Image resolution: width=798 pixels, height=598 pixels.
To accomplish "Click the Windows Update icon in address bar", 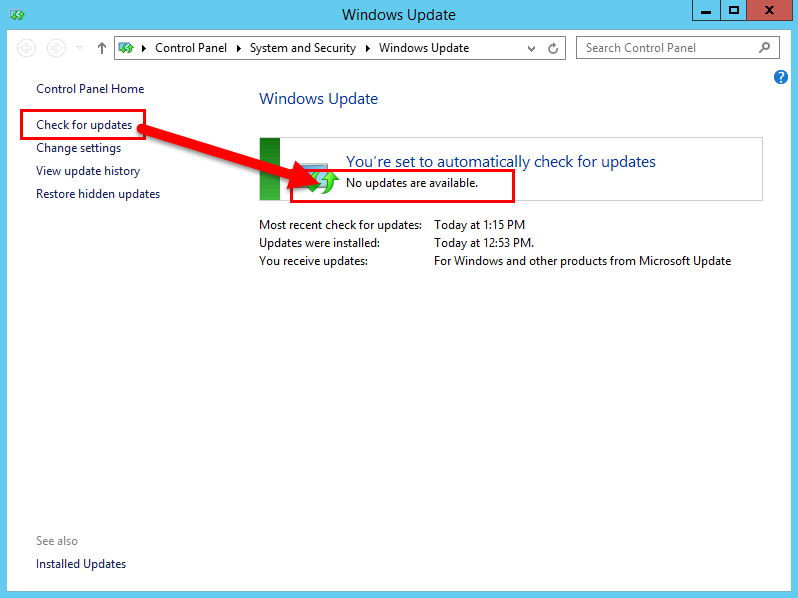I will [x=126, y=48].
